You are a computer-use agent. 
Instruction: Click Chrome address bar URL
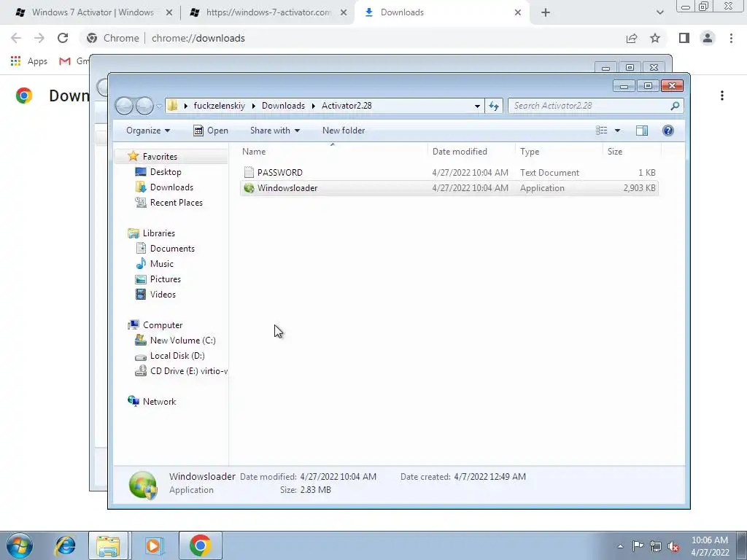198,38
